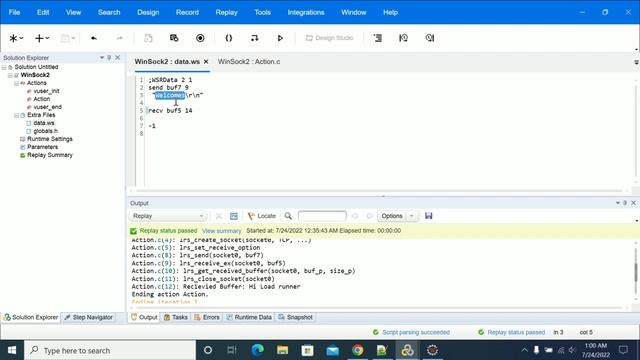Open the Output panel options dropdown arrow
The height and width of the screenshot is (360, 640).
[x=618, y=203]
